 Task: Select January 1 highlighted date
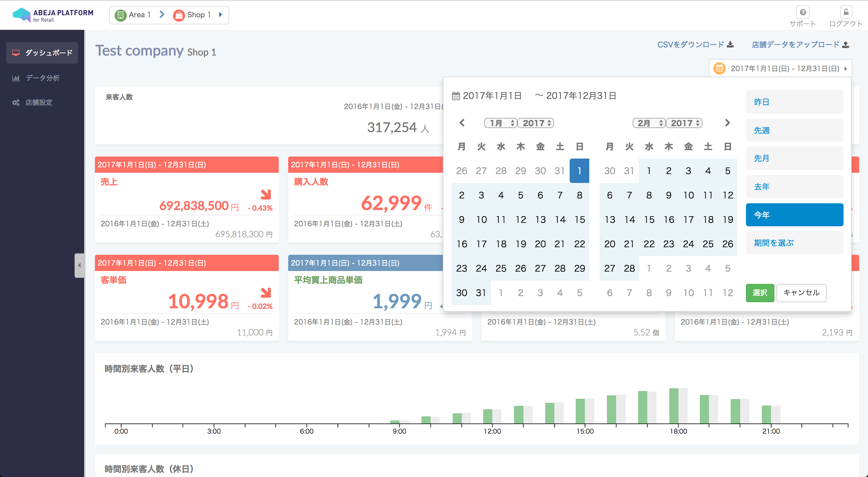tap(579, 171)
